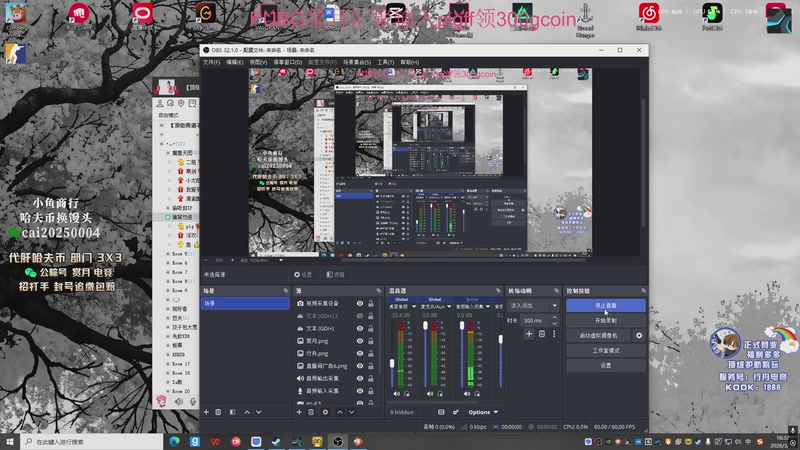The image size is (800, 450).
Task: Hide the Text (GDI+) source
Action: [360, 328]
